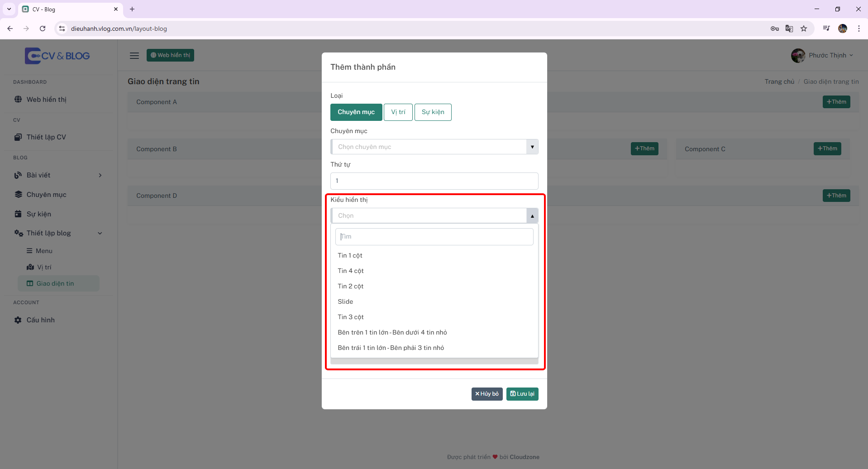Reload the page
This screenshot has height=469, width=868.
pyautogui.click(x=43, y=29)
